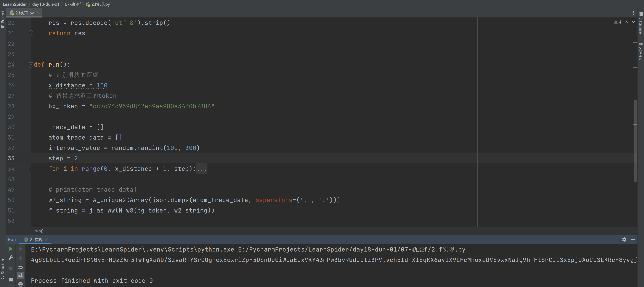Hide the Run tool window
Screen dimensions: 644x287
pyautogui.click(x=633, y=239)
